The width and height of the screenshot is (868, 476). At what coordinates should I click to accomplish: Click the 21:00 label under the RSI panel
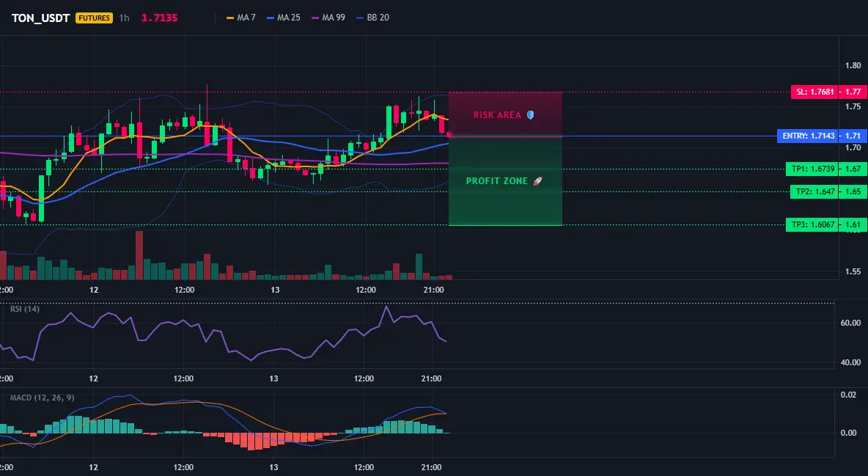coord(431,378)
